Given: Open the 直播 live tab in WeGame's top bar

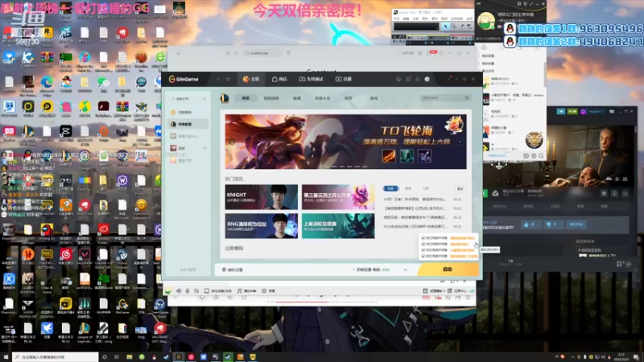Looking at the screenshot, I should coord(344,79).
